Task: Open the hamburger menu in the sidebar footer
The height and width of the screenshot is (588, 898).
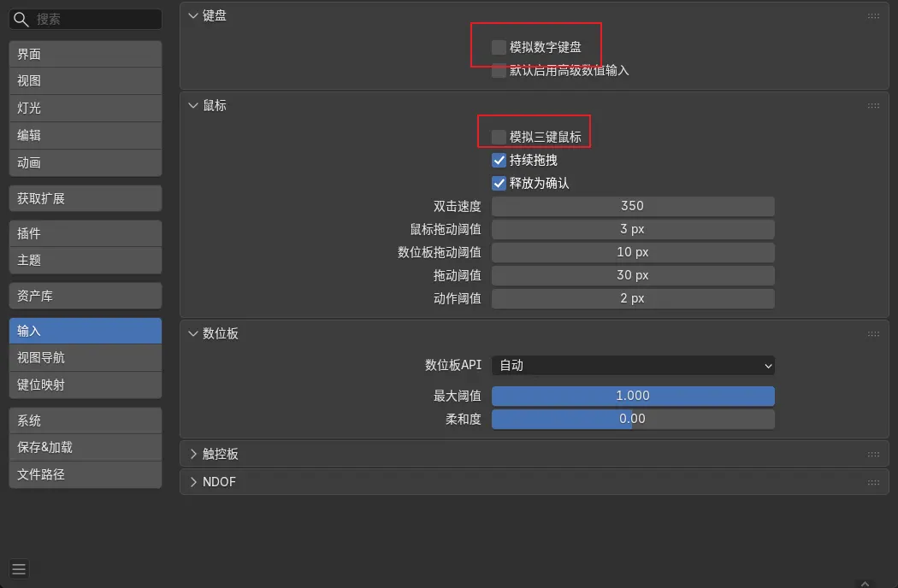Action: click(x=19, y=569)
